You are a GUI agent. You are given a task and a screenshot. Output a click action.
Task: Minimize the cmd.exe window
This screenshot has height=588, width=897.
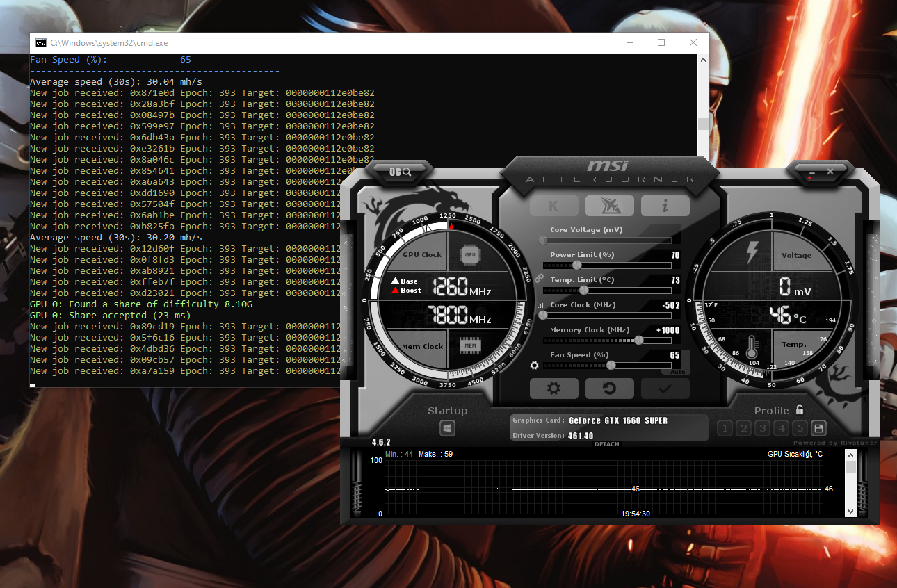[629, 42]
